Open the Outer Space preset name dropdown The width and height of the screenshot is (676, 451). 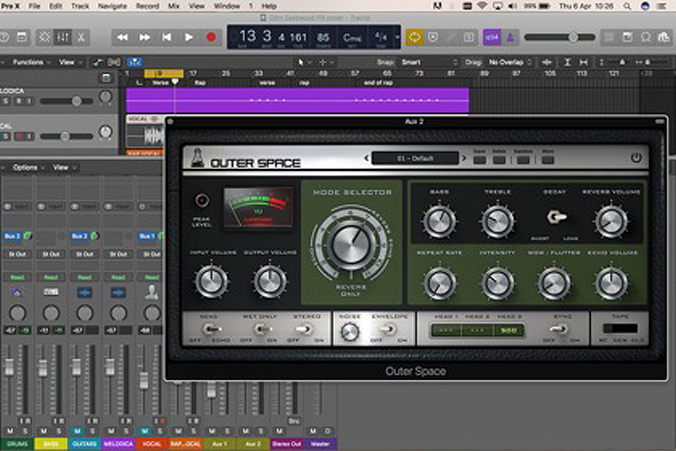[x=415, y=159]
